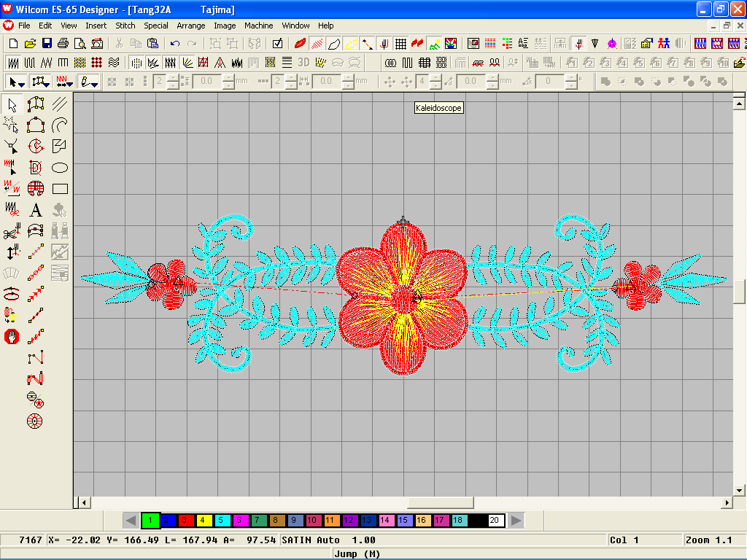This screenshot has width=747, height=560.
Task: Toggle Show Connectors display
Action: 368,44
